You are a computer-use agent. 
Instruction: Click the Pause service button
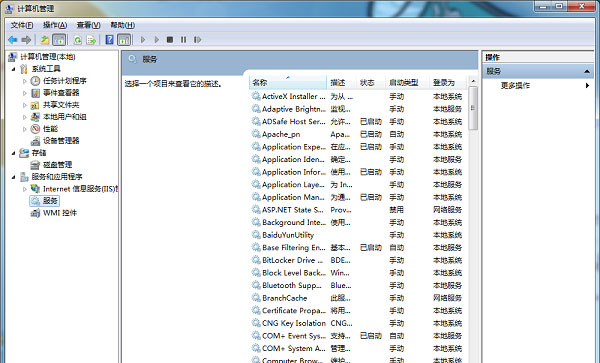pyautogui.click(x=184, y=40)
